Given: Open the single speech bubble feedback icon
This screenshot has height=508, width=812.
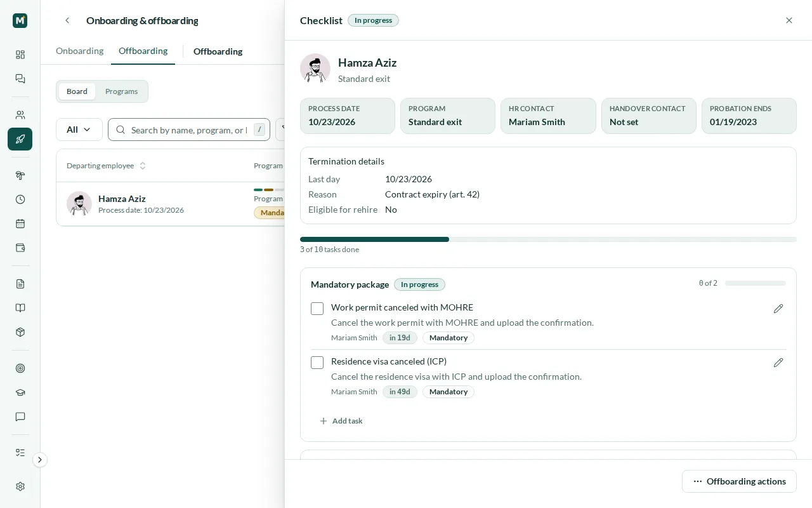Looking at the screenshot, I should [x=20, y=417].
